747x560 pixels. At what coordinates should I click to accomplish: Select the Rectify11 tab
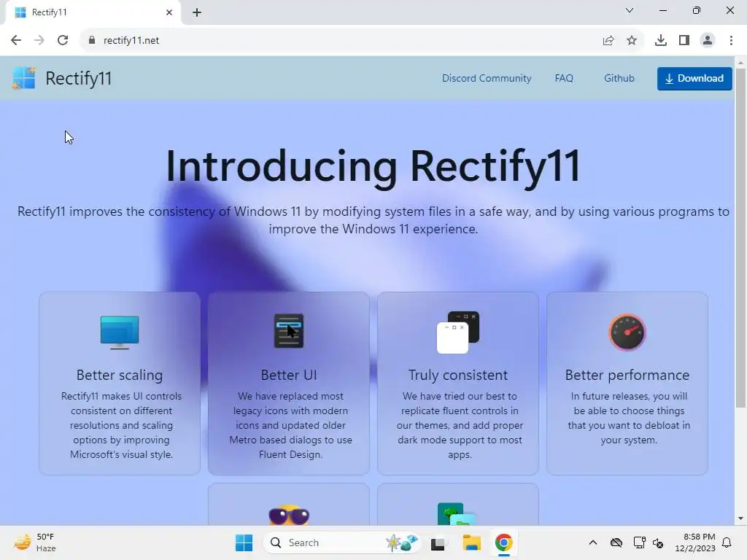point(93,12)
